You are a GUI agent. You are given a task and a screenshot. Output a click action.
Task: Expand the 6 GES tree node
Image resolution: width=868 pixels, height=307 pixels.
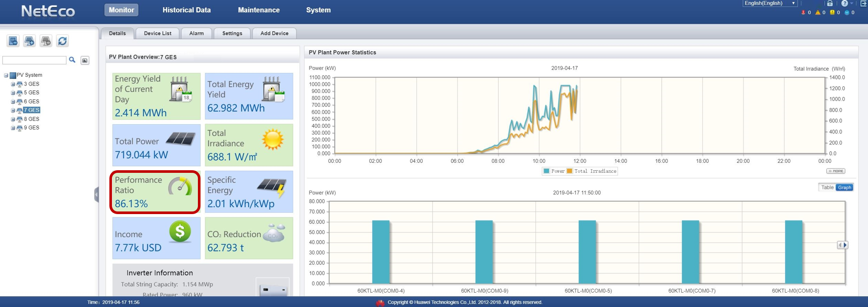[13, 102]
